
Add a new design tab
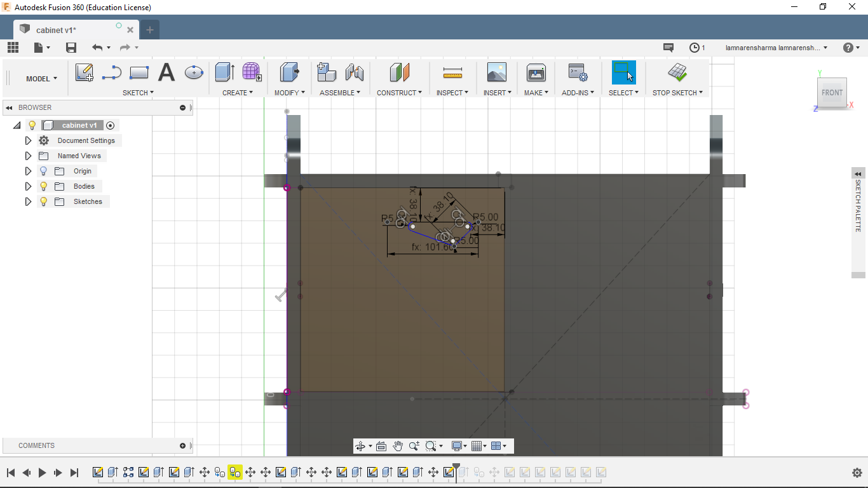(150, 30)
